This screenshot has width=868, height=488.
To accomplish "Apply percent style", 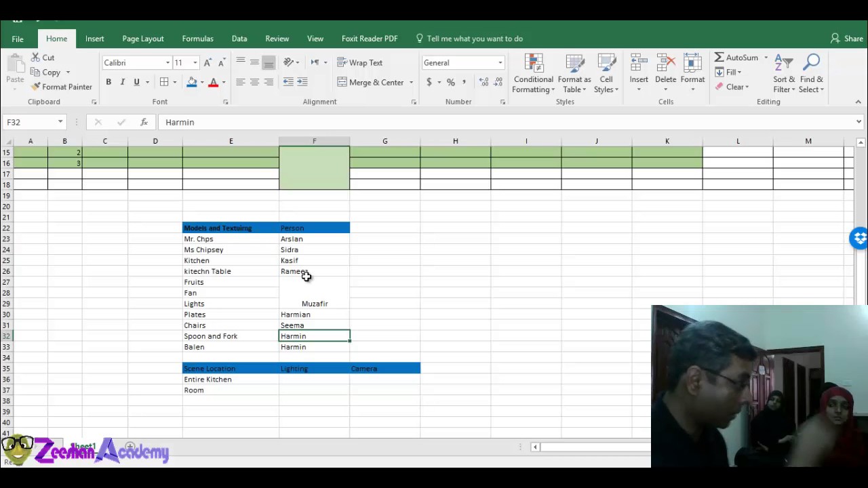I will [450, 82].
